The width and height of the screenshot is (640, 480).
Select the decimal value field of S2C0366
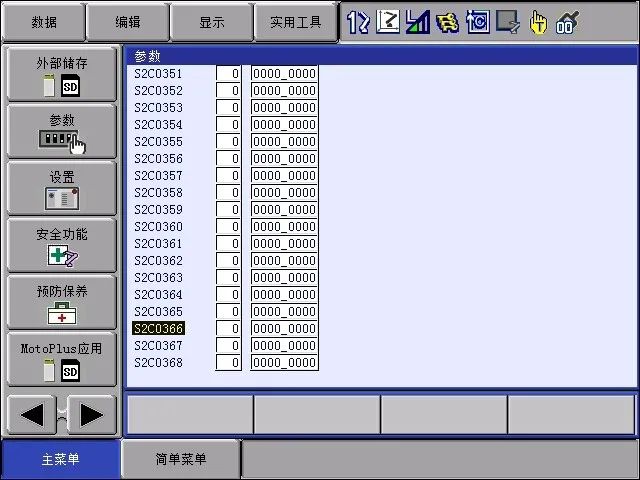point(229,329)
